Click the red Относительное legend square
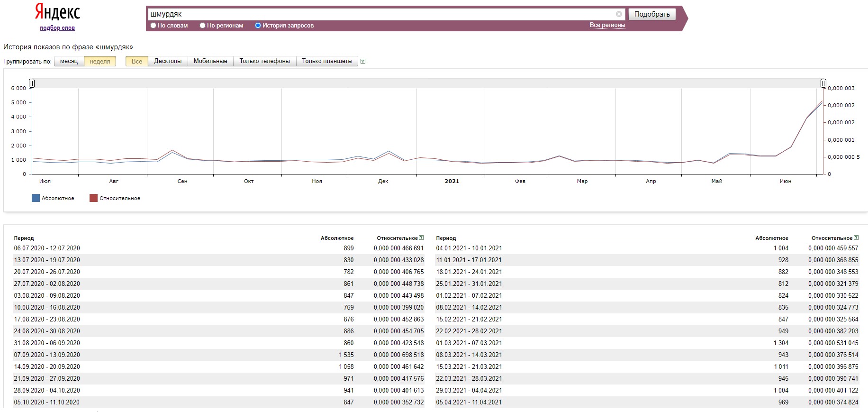Viewport: 868px width, 412px height. 93,198
